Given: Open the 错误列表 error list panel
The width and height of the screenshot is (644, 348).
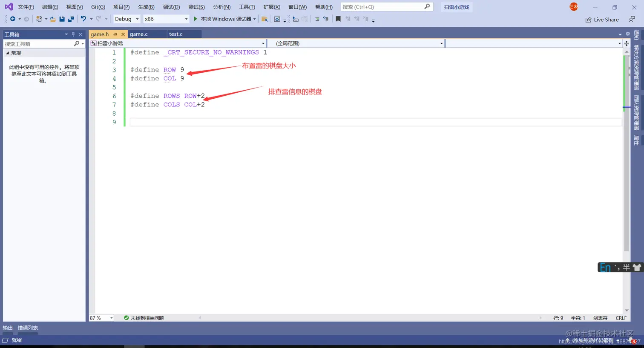Looking at the screenshot, I should coord(28,328).
